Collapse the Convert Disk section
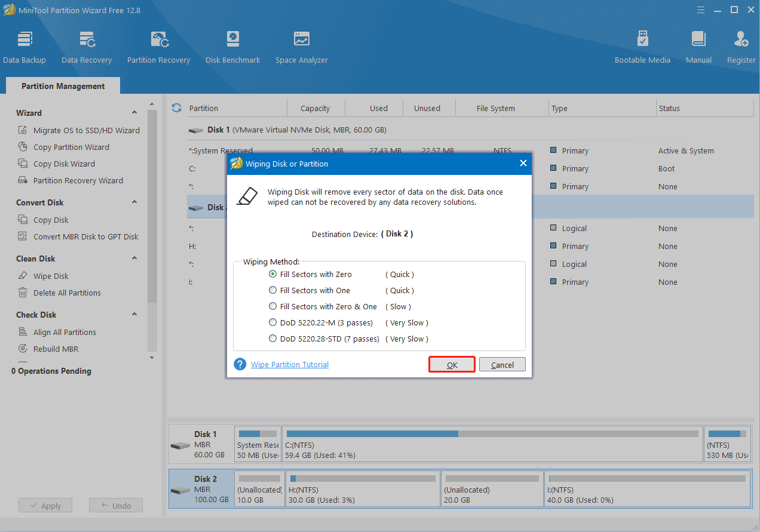 (x=134, y=202)
